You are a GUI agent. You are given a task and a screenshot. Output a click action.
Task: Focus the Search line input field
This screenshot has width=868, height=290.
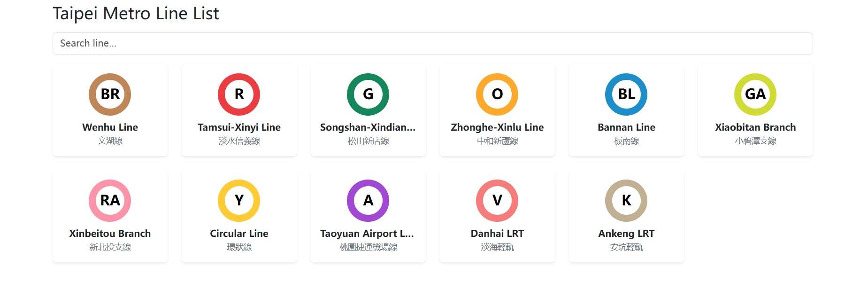point(432,43)
